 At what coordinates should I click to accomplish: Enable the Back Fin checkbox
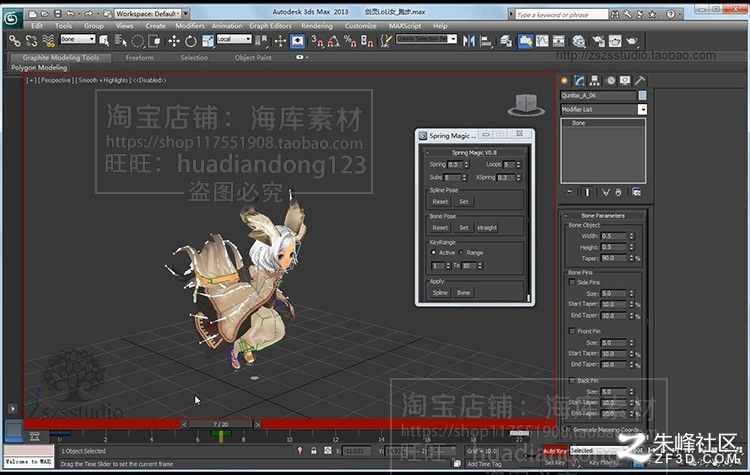click(x=572, y=380)
